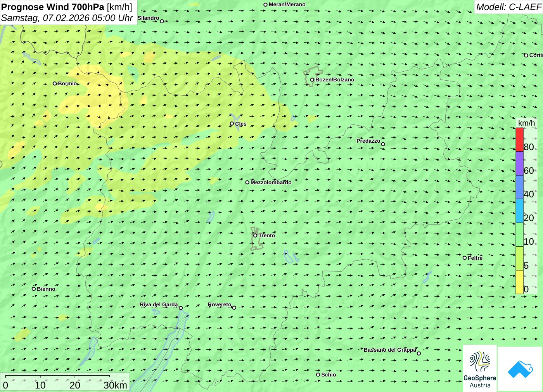
Task: Click the Schio location marker
Action: (318, 375)
